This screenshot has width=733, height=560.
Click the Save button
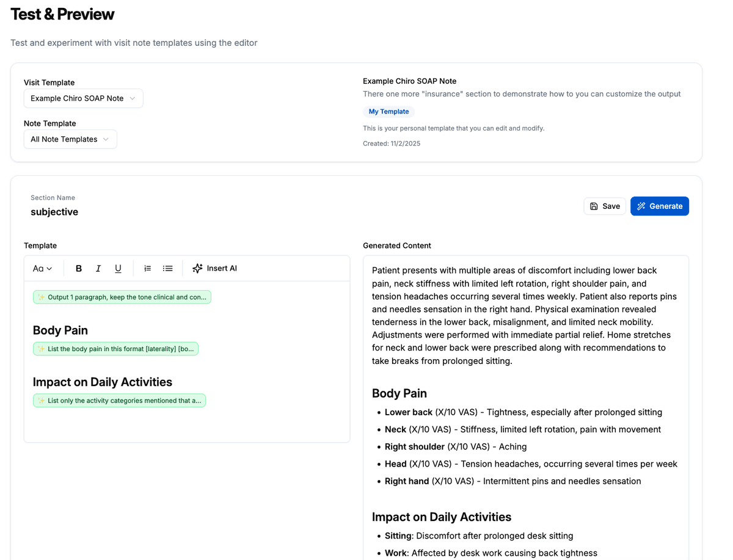coord(604,206)
